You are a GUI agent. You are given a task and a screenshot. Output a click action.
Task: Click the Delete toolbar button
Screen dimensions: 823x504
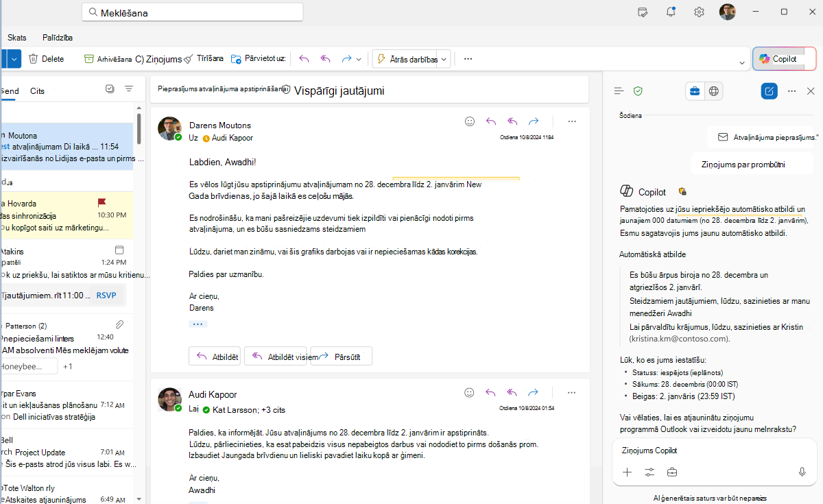coord(46,59)
